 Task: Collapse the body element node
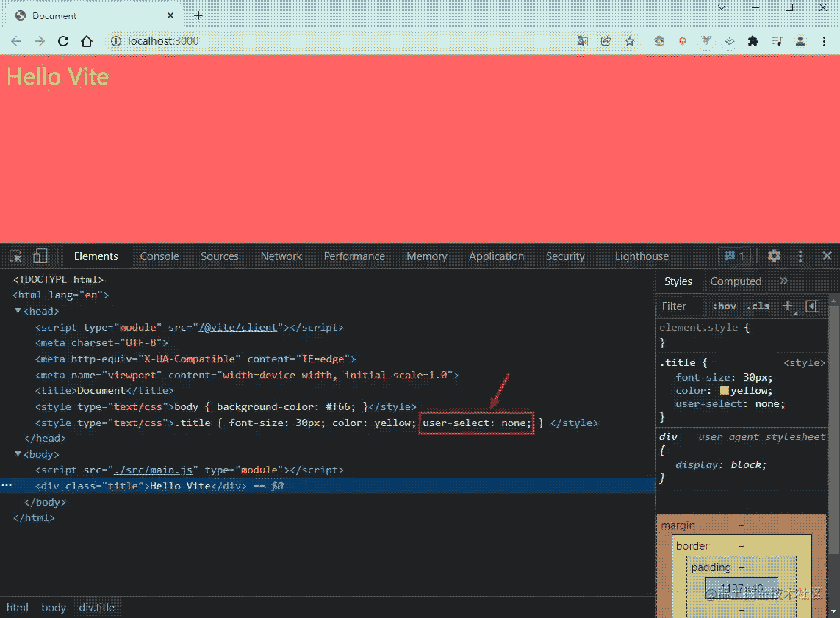click(x=18, y=453)
